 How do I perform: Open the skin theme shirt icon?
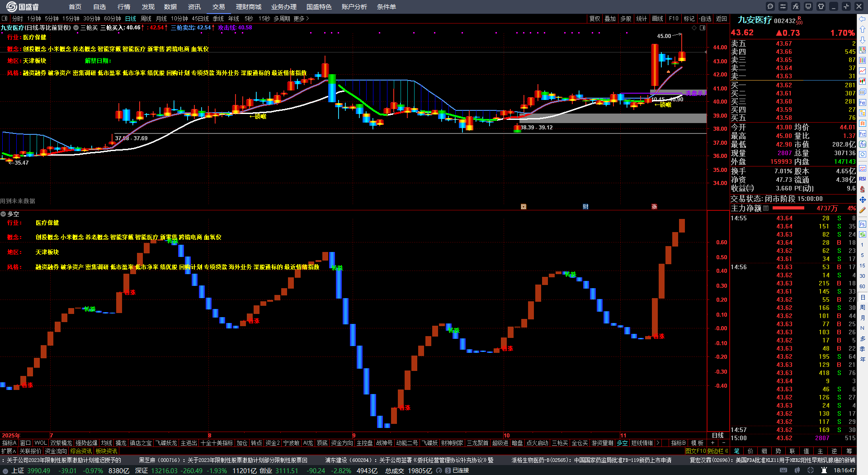tap(821, 6)
